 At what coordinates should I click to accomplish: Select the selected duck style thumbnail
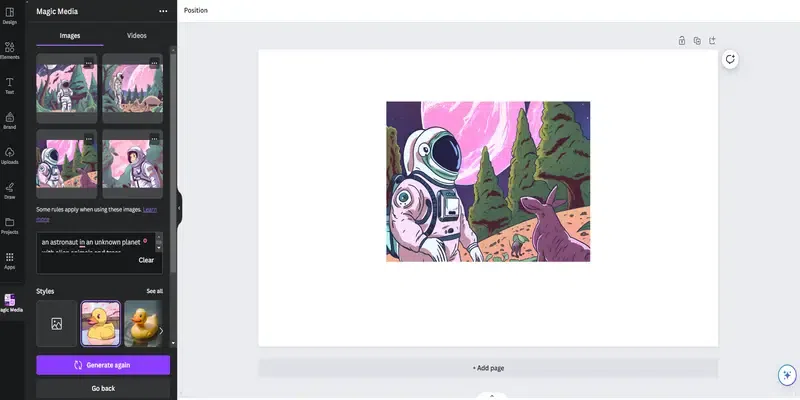[101, 323]
